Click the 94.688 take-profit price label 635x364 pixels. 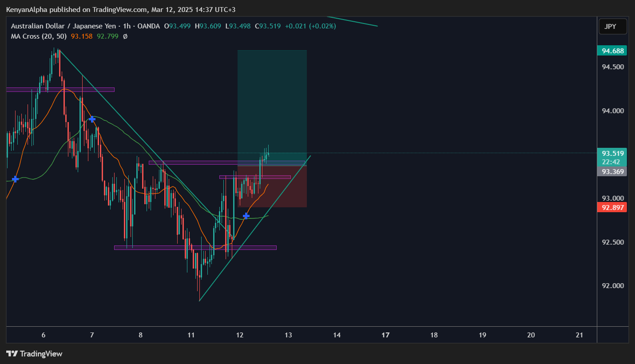coord(612,51)
